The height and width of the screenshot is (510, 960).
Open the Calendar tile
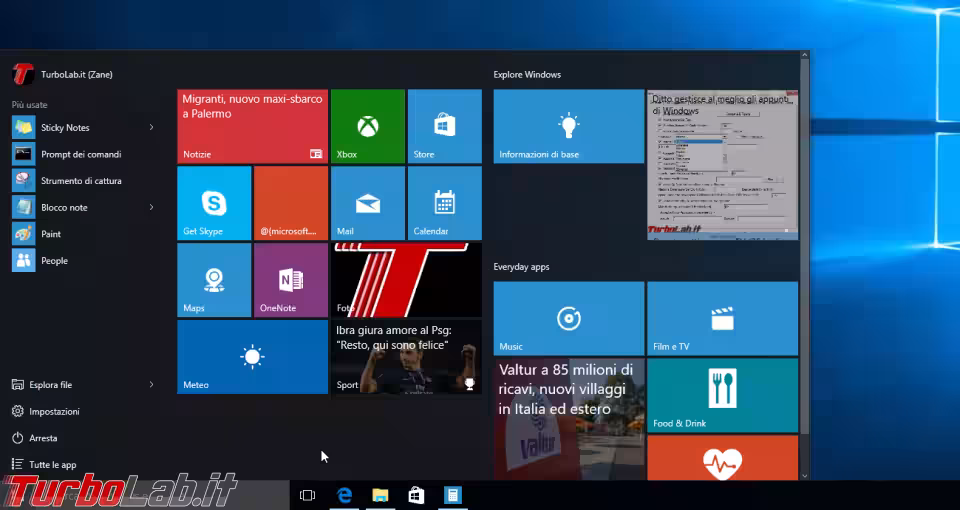coord(444,203)
